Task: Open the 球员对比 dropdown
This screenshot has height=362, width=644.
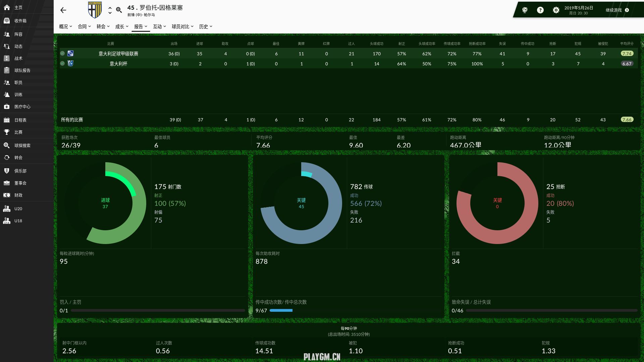Action: coord(182,26)
